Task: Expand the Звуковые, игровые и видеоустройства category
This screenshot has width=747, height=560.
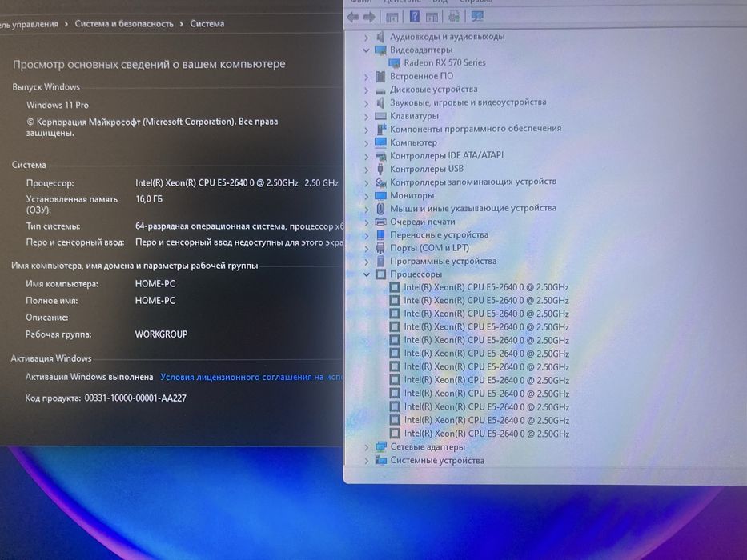Action: coord(366,103)
